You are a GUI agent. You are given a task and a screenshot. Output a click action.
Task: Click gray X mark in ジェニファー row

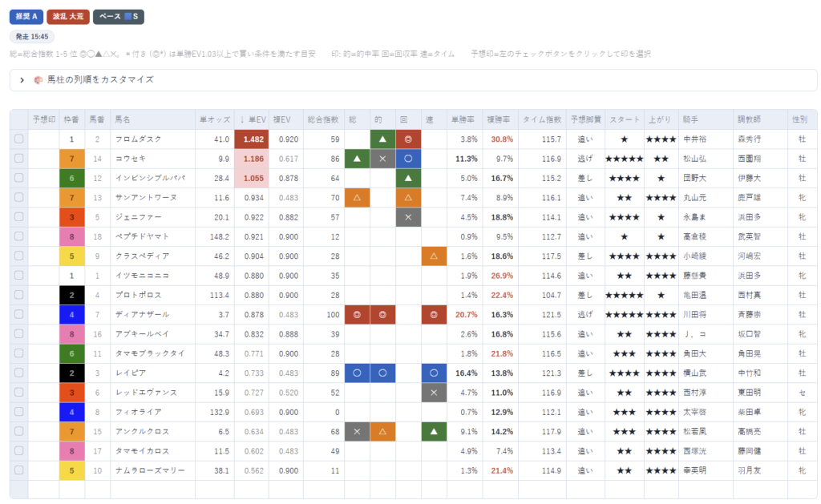[x=408, y=217]
